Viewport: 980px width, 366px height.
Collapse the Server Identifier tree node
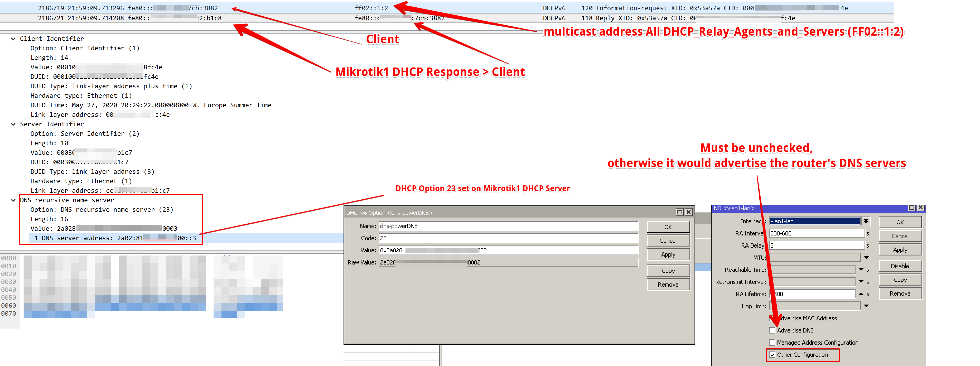13,124
